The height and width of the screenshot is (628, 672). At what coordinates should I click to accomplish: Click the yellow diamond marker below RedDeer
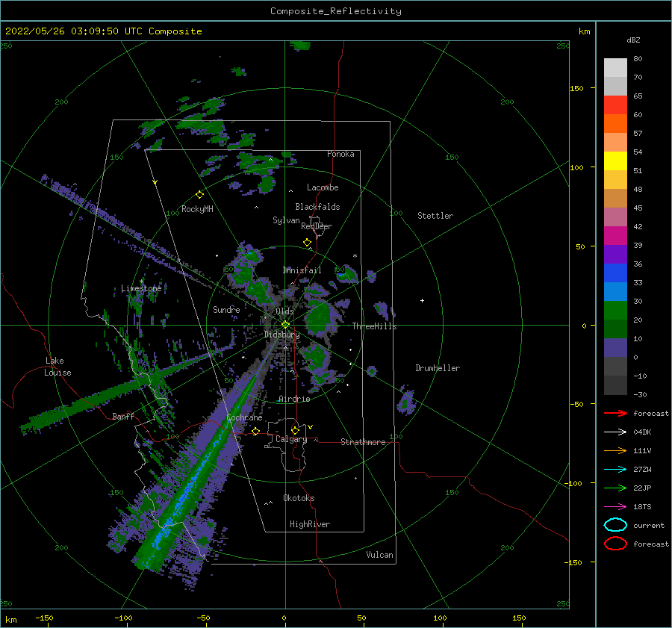307,243
